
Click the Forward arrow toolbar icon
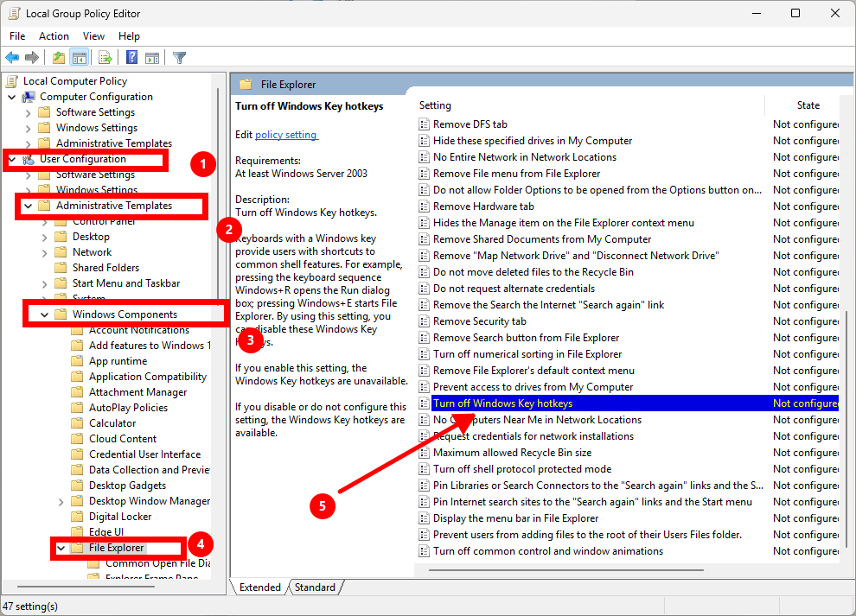tap(32, 58)
